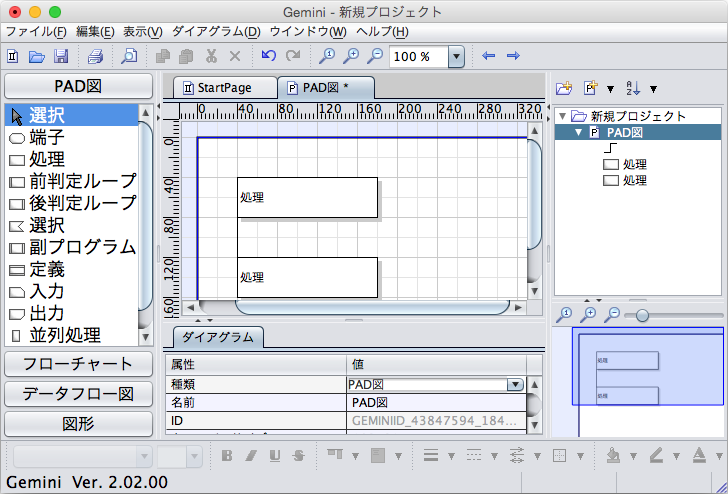Reset zoom to actual size icon in toolbar

pos(327,56)
